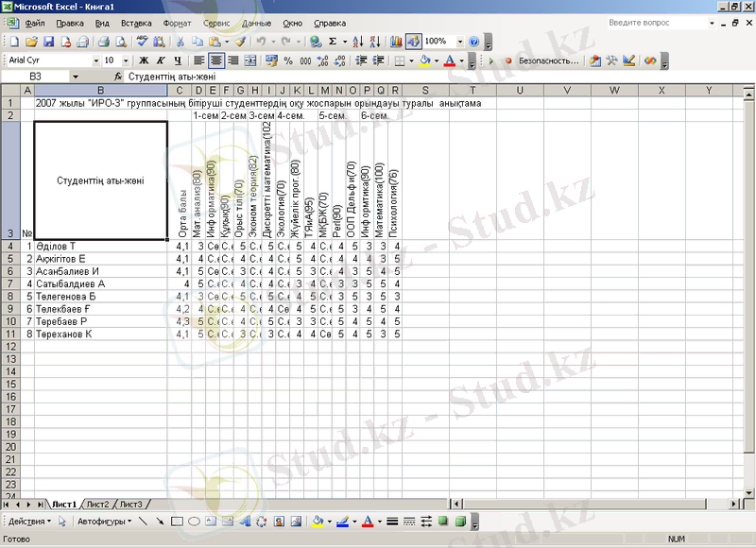Toggle Italic formatting (К)

(x=161, y=60)
